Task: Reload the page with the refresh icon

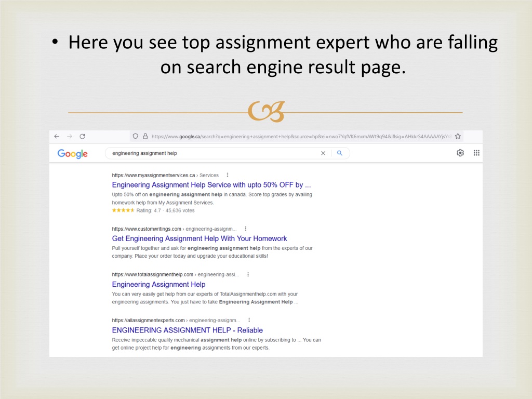Action: pos(82,137)
